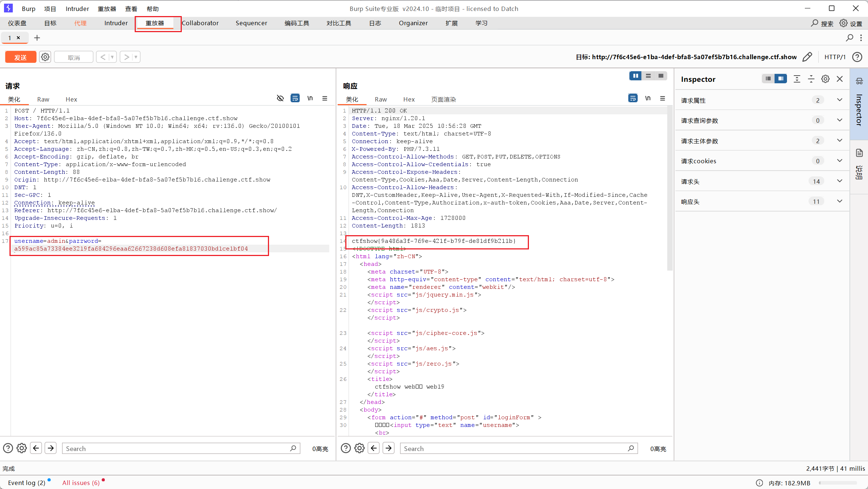
Task: Open the history back dropdown arrow
Action: pyautogui.click(x=112, y=57)
